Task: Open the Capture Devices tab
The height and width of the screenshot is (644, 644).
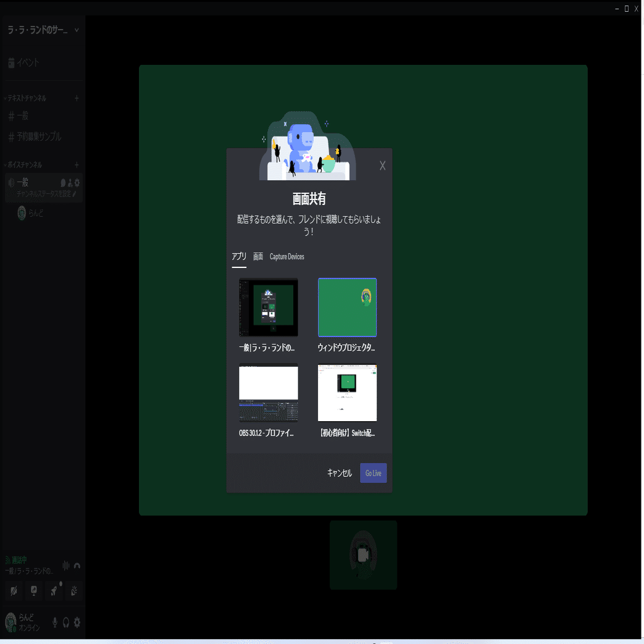Action: pyautogui.click(x=286, y=257)
